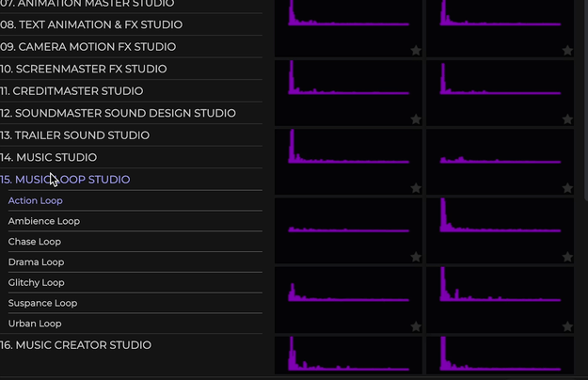Toggle favorite star on fifth-row right clip
The height and width of the screenshot is (380, 588).
[x=567, y=326]
